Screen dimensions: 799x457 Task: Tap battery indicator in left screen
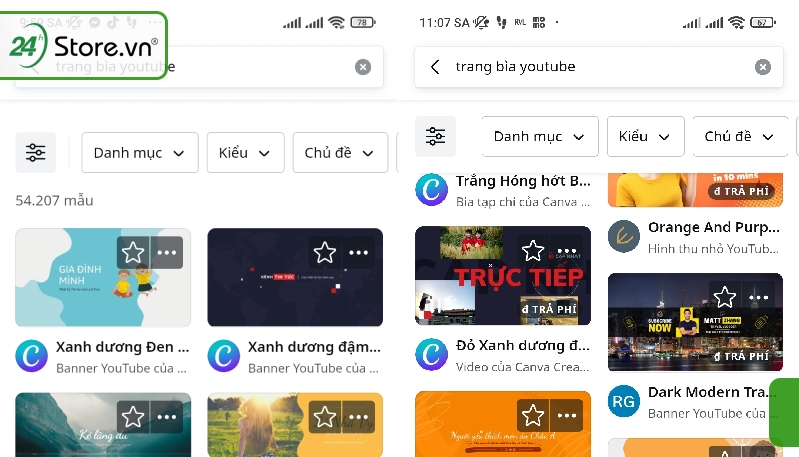click(x=363, y=22)
